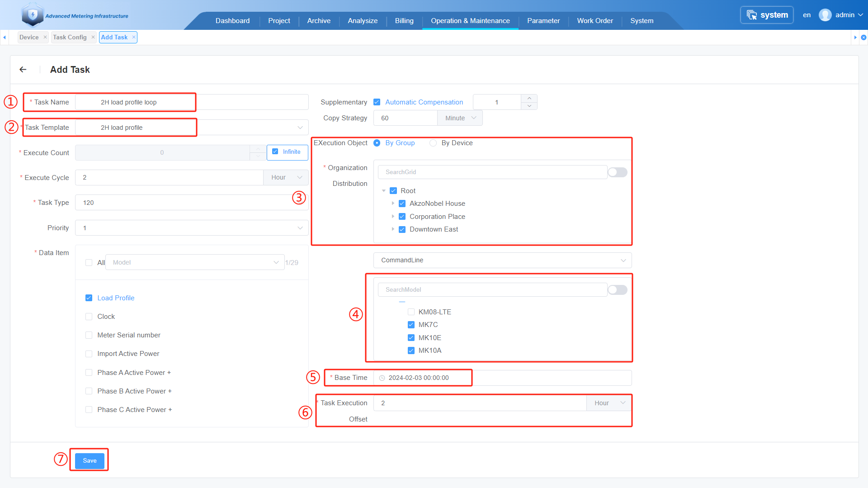The image size is (868, 488).
Task: Uncheck the MK10E model checkbox
Action: pos(411,338)
